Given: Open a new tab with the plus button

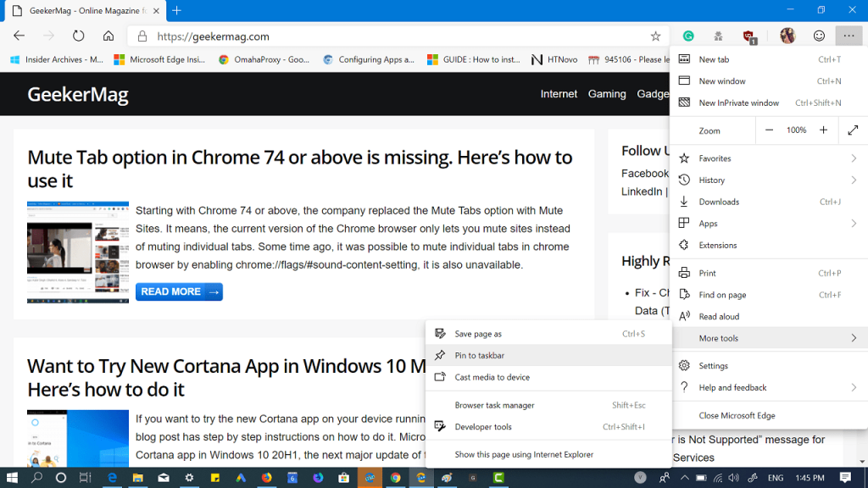Looking at the screenshot, I should pos(176,10).
